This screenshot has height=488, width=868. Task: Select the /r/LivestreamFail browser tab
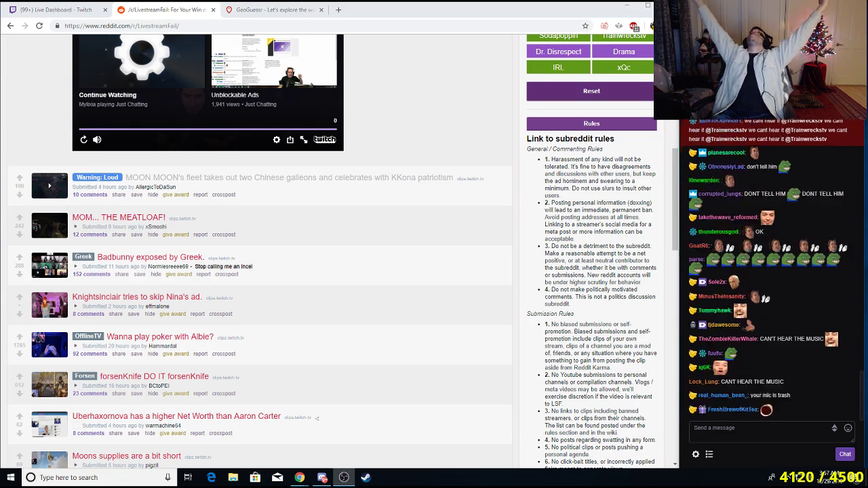pyautogui.click(x=166, y=9)
